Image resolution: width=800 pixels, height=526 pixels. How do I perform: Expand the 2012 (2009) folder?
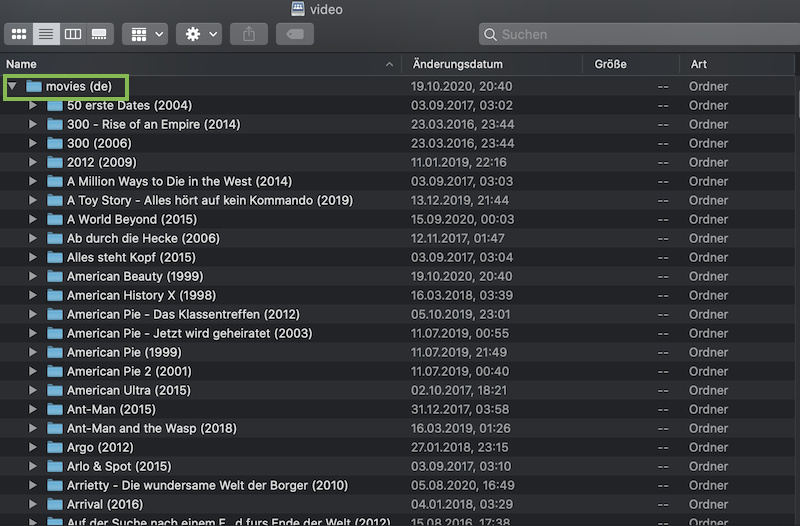pyautogui.click(x=33, y=162)
